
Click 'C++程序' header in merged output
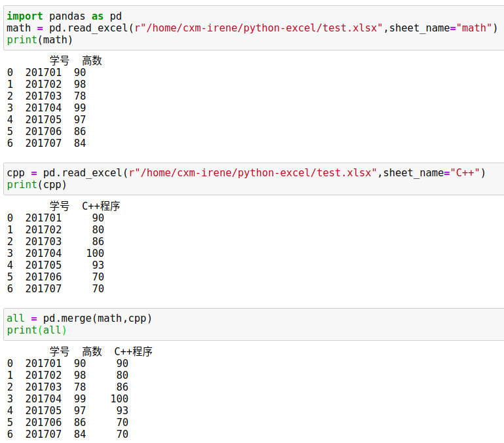tap(134, 351)
